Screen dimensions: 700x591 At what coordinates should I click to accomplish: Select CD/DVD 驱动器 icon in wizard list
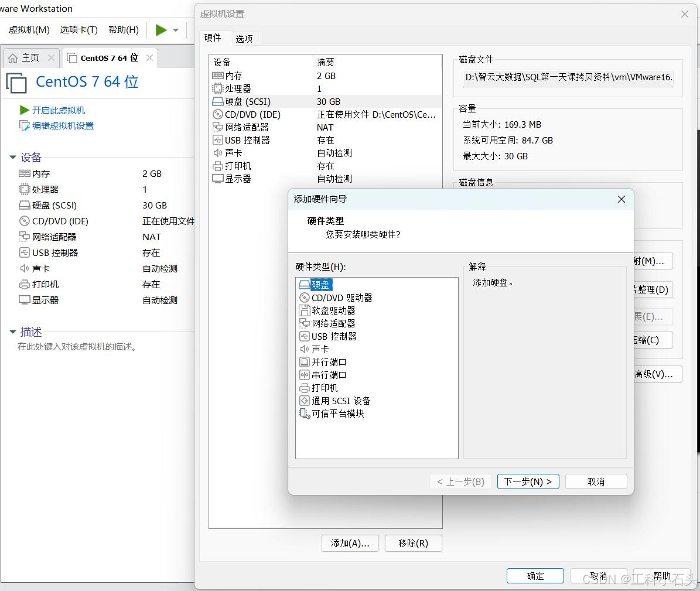(x=305, y=298)
